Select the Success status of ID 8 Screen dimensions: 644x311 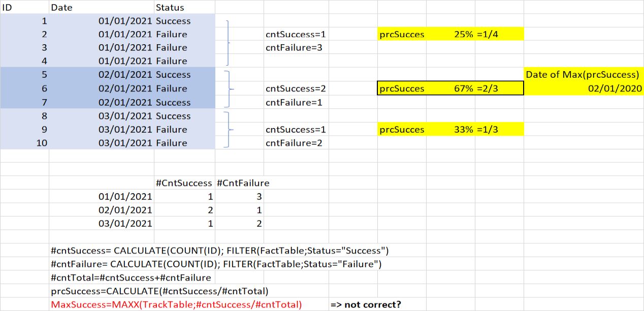coord(184,116)
